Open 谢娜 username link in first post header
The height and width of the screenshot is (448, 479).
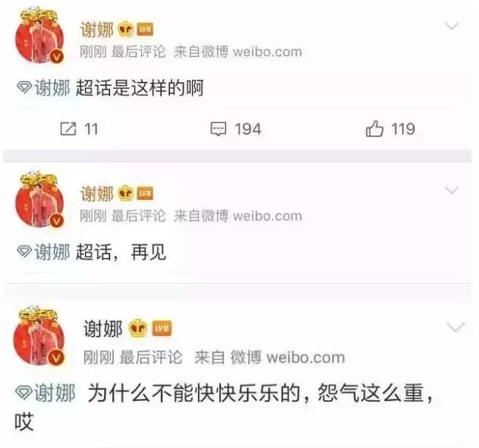pyautogui.click(x=97, y=30)
